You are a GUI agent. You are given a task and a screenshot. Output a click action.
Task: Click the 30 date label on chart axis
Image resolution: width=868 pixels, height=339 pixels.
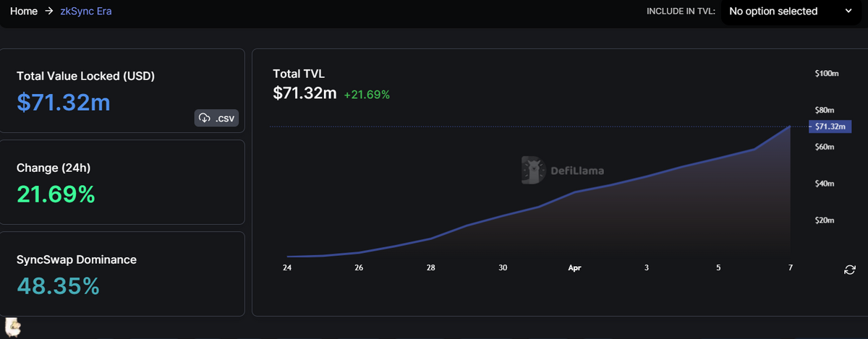coord(503,267)
